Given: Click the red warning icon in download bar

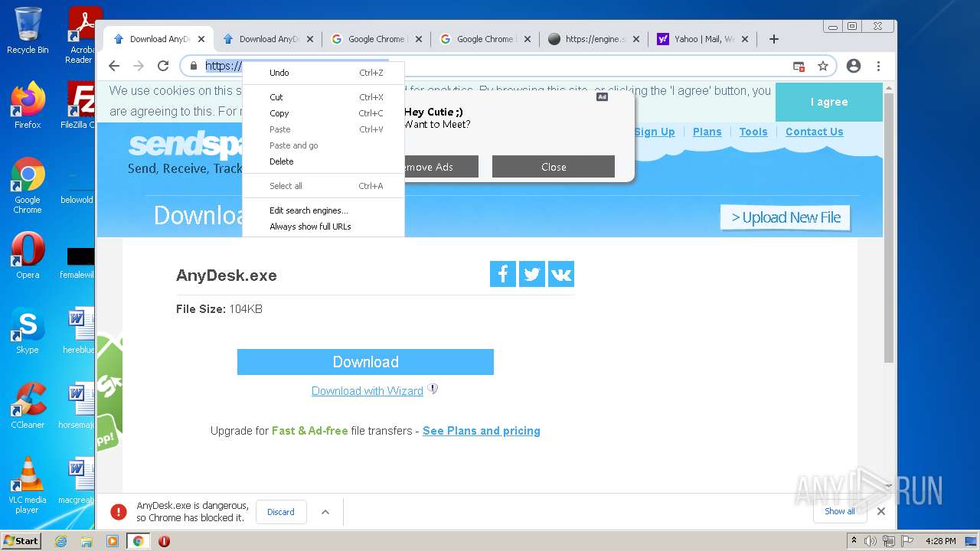Looking at the screenshot, I should coord(118,512).
